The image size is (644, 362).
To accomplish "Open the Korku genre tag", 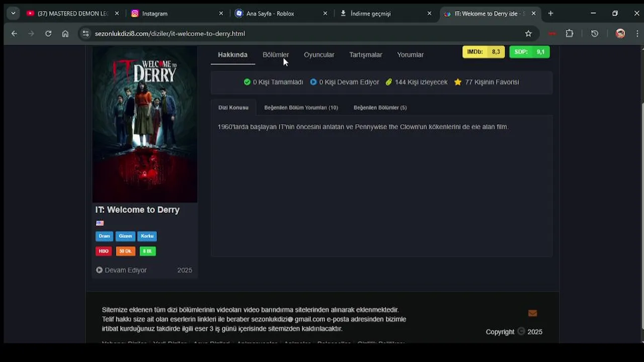I will click(147, 236).
